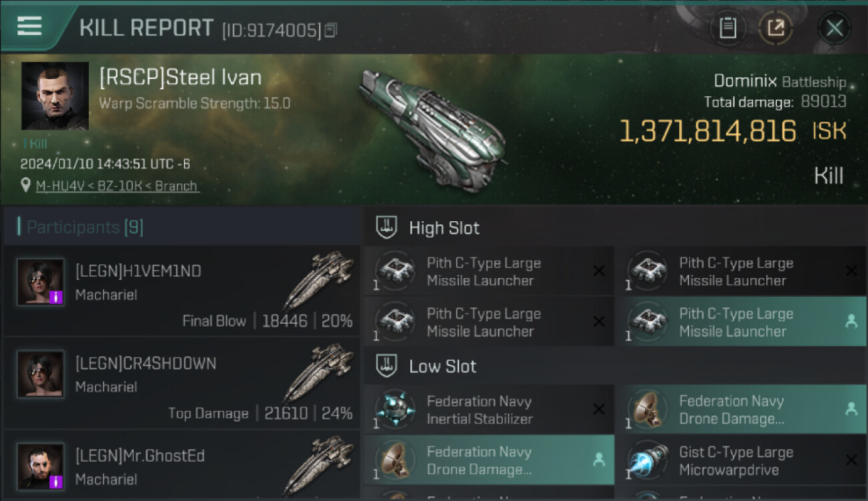Viewport: 868px width, 501px height.
Task: Click the highlighted left Drone Damage module
Action: click(x=489, y=461)
